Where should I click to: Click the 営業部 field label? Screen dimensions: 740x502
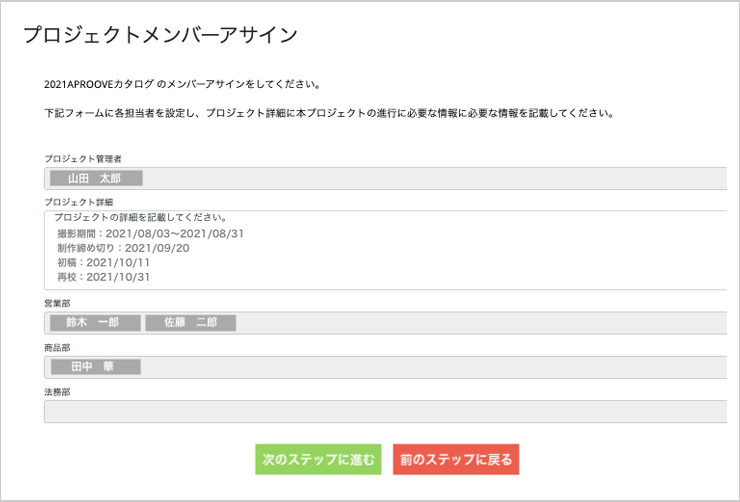[57, 303]
